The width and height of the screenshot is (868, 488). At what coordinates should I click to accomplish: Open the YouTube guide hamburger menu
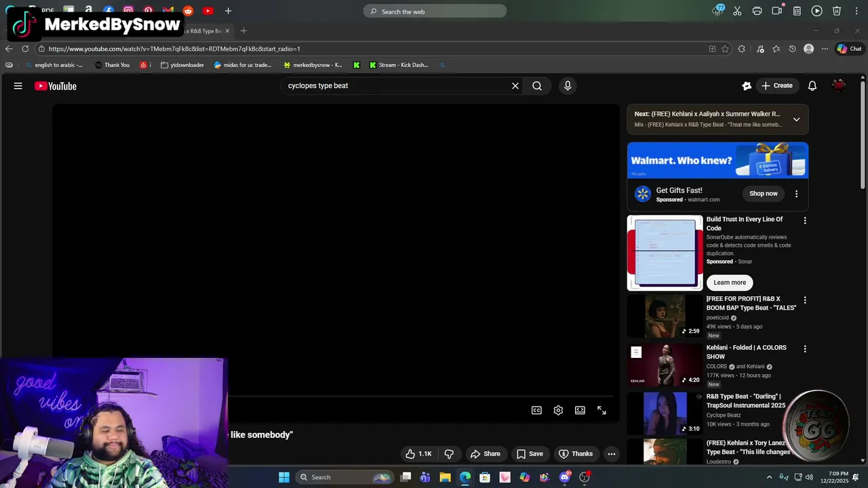[x=18, y=86]
